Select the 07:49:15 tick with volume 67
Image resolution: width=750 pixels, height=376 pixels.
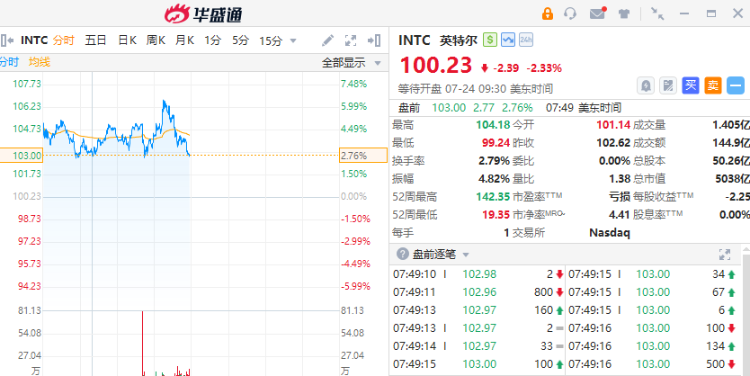click(x=652, y=292)
